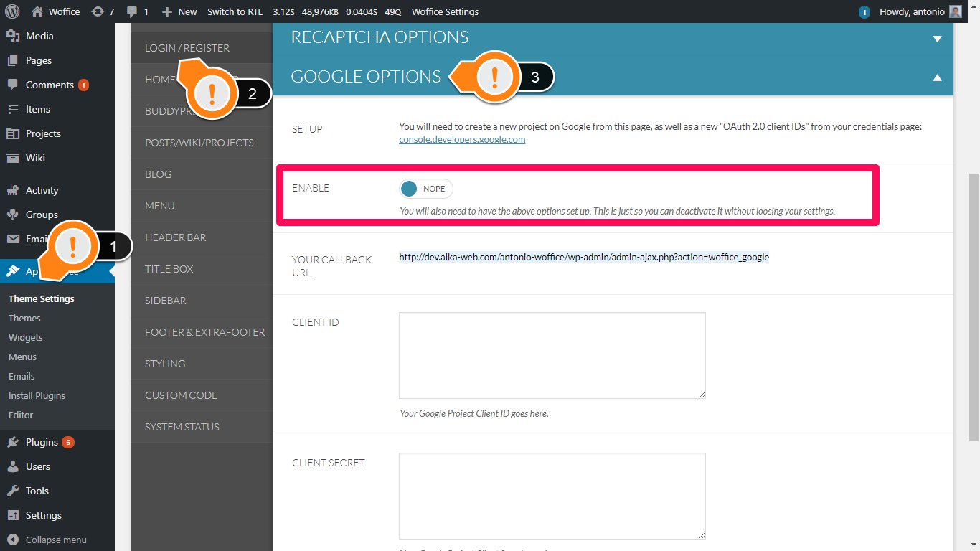Open the Plugins plug icon
This screenshot has height=551, width=980.
tap(13, 442)
